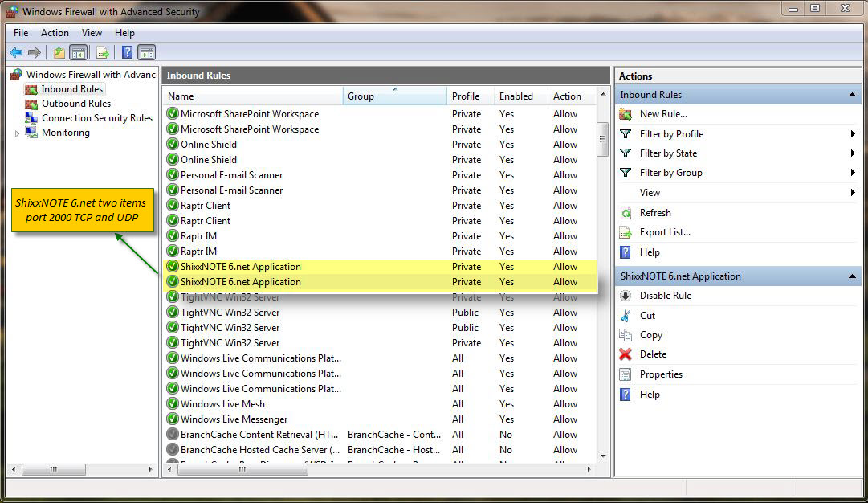Click rules list vertical scrollbar up arrow
This screenshot has height=503, width=868.
point(603,94)
